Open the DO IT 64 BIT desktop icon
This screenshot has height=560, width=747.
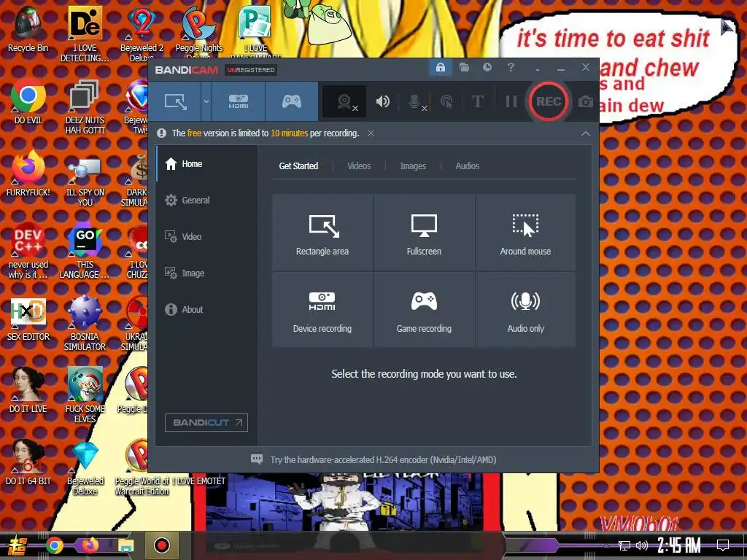(x=28, y=463)
